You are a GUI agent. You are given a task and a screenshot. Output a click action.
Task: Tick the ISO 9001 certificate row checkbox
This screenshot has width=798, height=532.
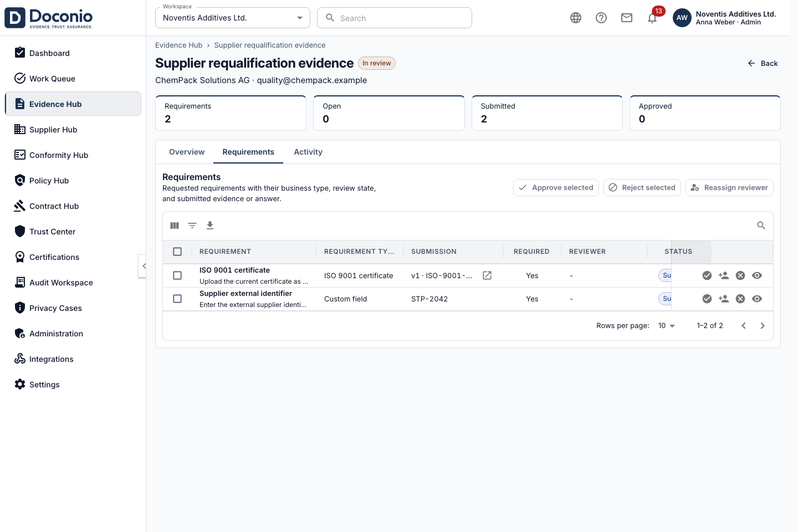[x=177, y=275]
